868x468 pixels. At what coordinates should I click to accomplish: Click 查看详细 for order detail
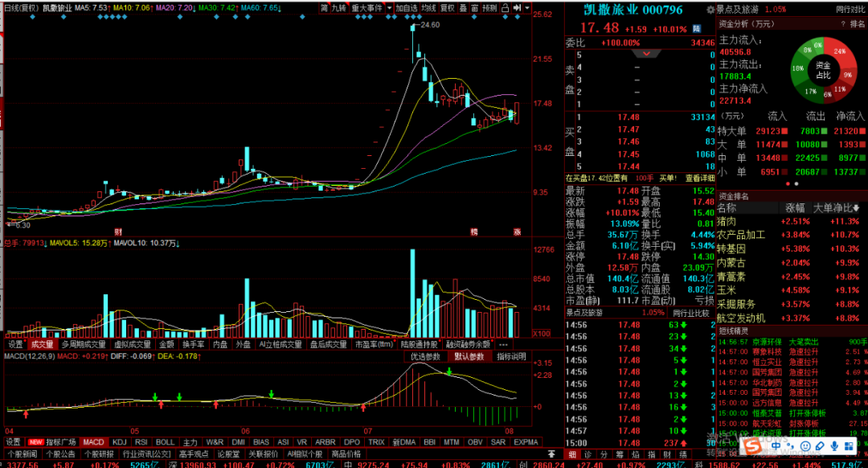[x=700, y=178]
